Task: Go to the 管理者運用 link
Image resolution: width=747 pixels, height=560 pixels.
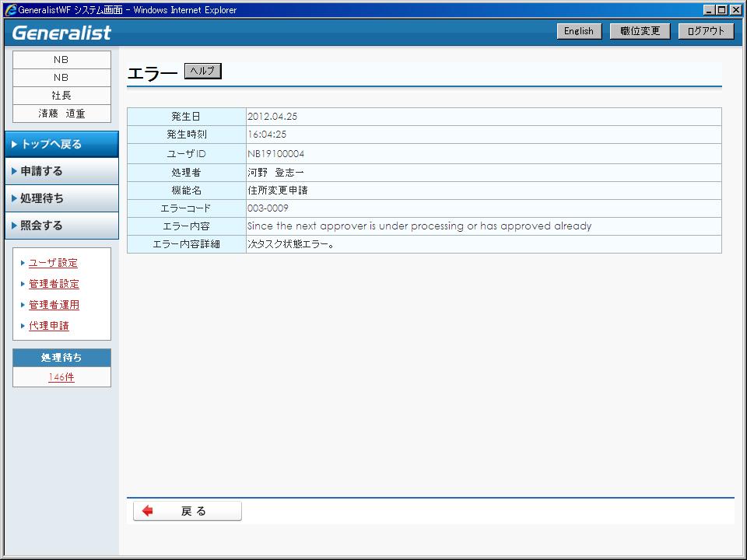Action: 54,305
